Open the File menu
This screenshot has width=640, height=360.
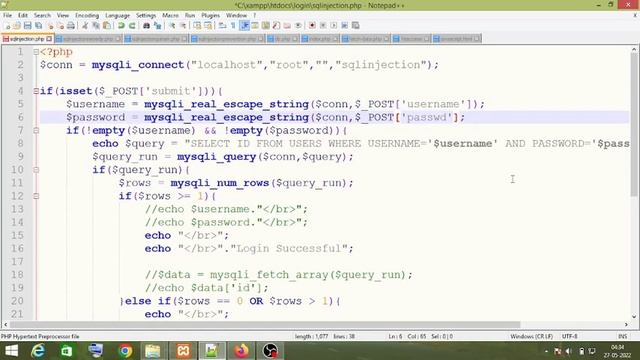7,16
